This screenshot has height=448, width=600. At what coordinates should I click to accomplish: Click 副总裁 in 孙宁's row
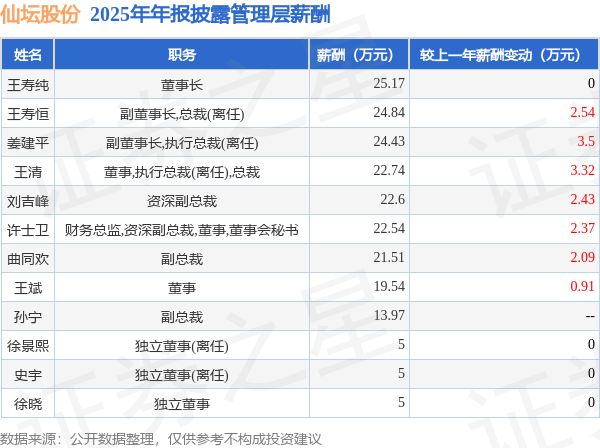[x=182, y=317]
